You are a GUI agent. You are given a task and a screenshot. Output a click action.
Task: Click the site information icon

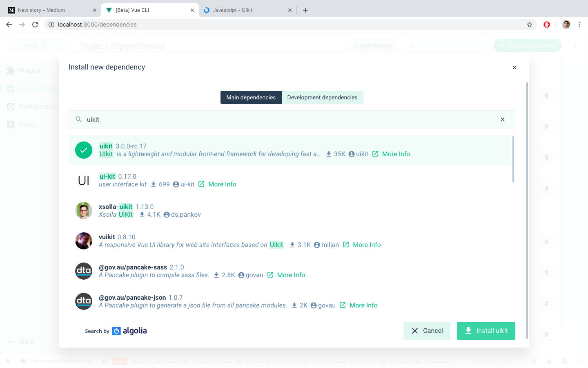(51, 25)
